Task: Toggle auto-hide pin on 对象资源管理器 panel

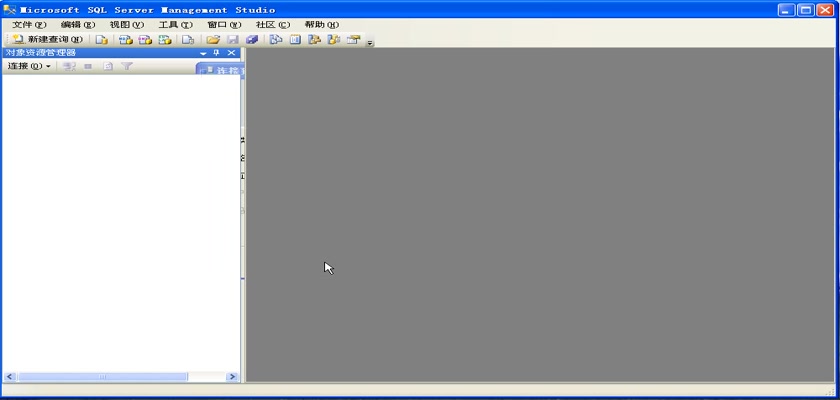Action: (217, 52)
